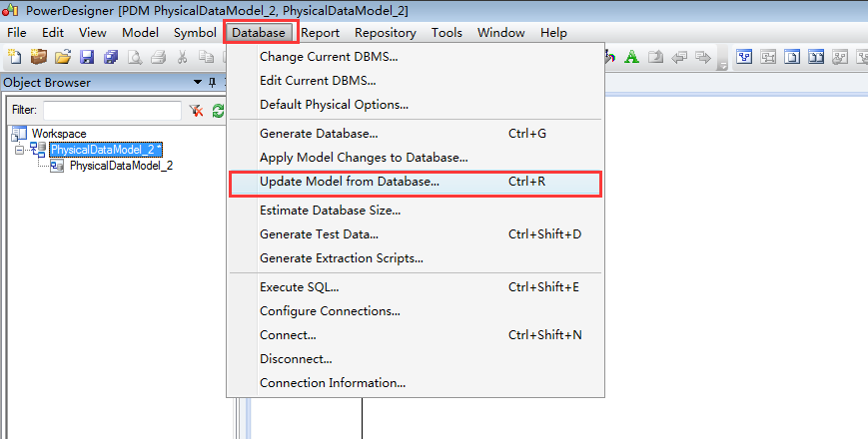Open the Tools menu
The height and width of the screenshot is (439, 868).
point(446,33)
